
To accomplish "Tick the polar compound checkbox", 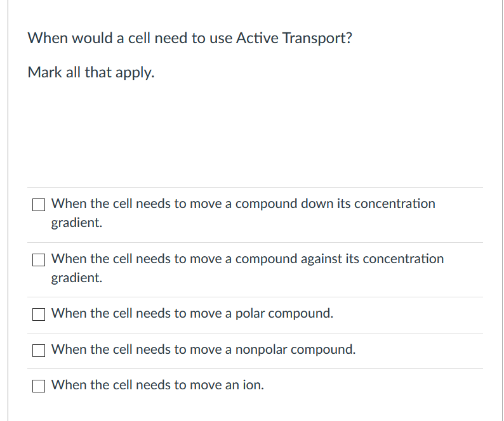I will point(39,314).
